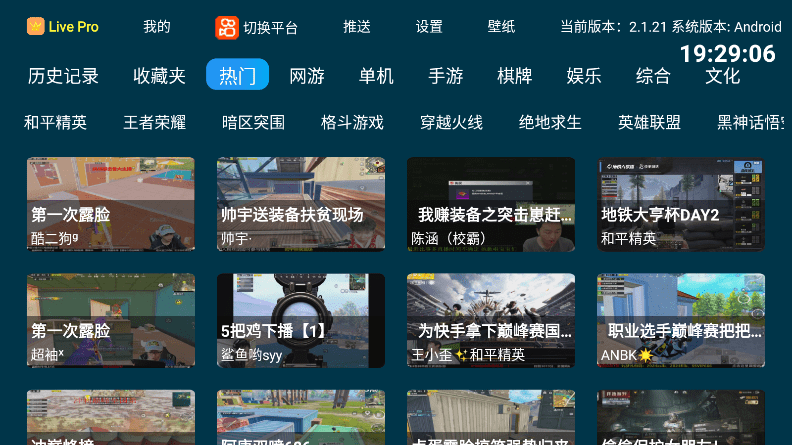Open 设置 settings

coord(429,27)
